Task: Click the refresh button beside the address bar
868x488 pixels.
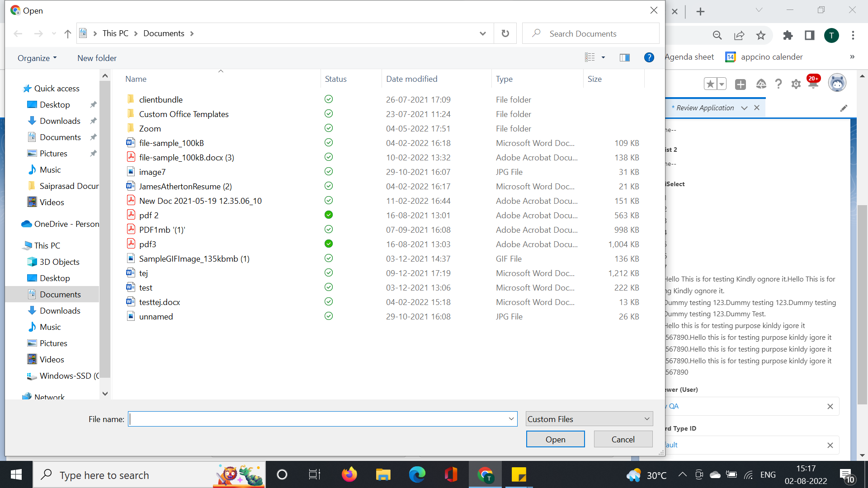Action: click(x=505, y=33)
